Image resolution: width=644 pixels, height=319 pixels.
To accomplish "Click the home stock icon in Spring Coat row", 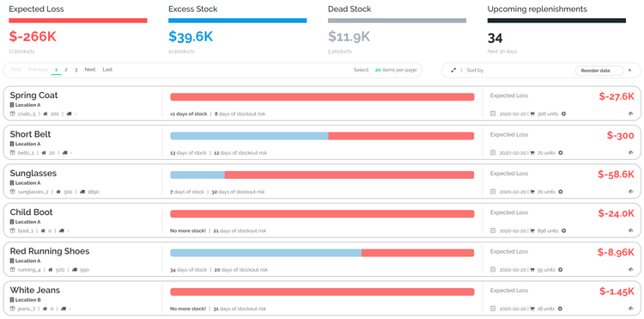I will coord(46,113).
